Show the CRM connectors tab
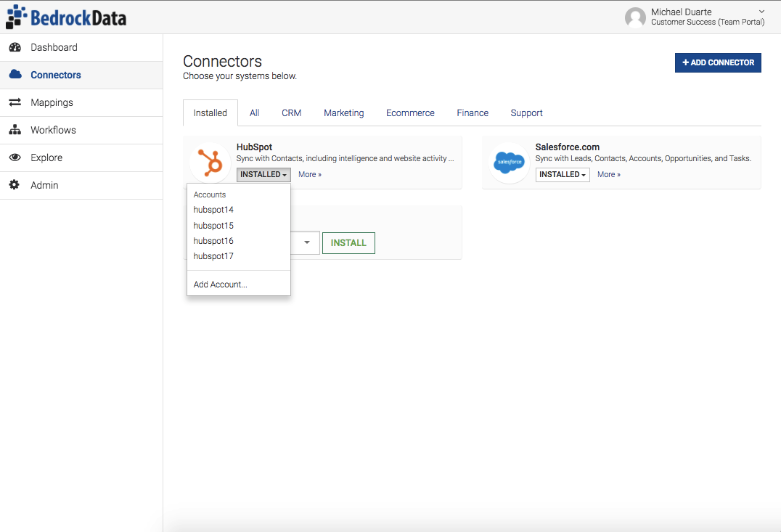781x532 pixels. (x=291, y=113)
